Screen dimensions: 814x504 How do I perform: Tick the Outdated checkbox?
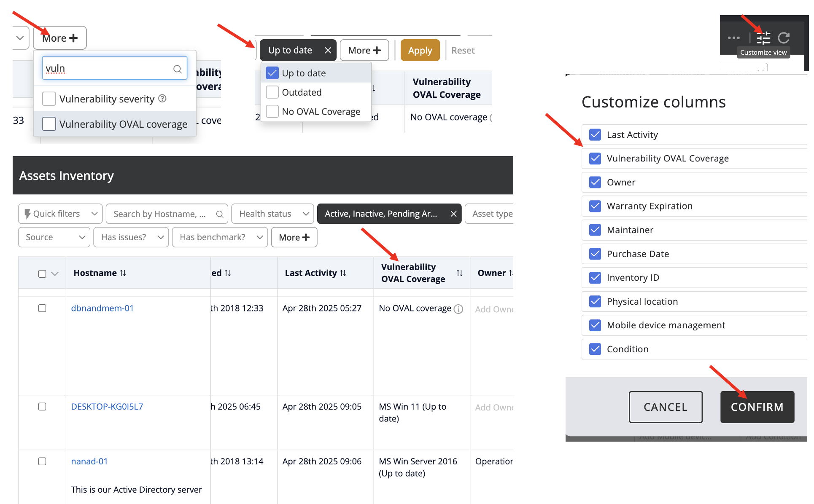point(272,92)
